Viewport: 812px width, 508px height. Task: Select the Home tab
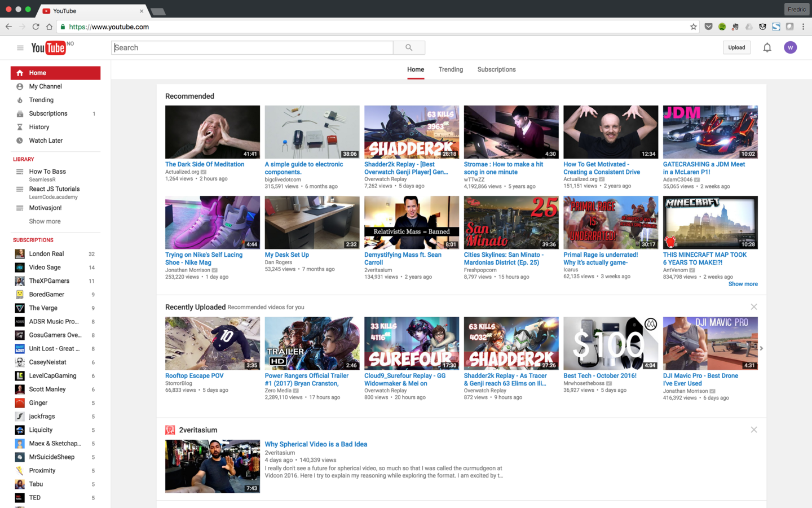point(416,69)
